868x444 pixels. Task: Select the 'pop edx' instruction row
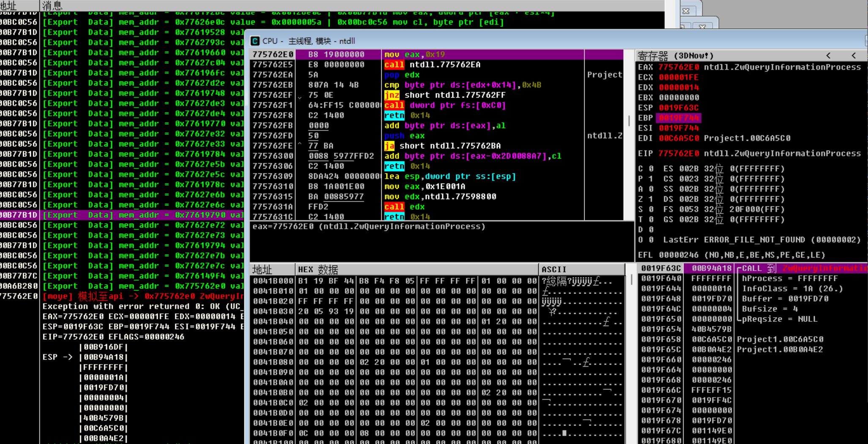point(437,75)
